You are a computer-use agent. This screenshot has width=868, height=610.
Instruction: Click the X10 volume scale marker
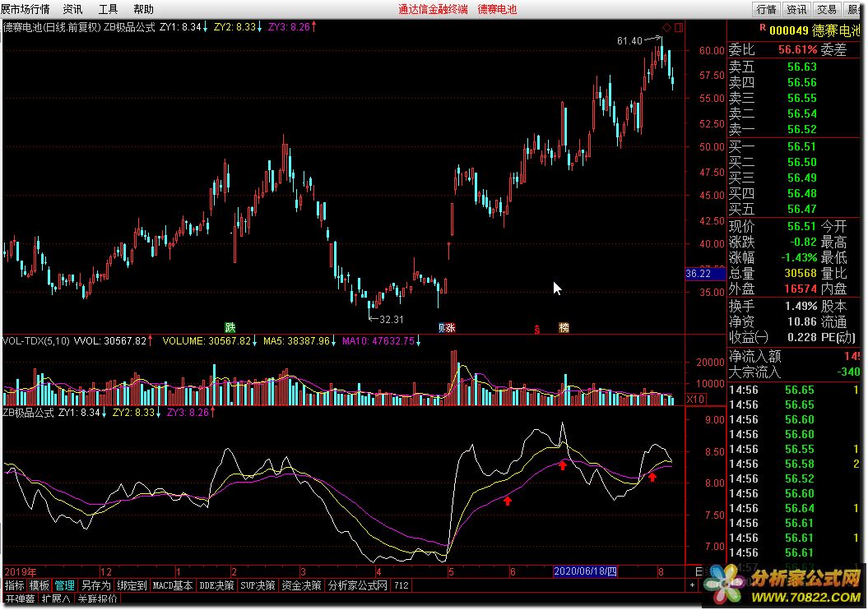pyautogui.click(x=695, y=399)
